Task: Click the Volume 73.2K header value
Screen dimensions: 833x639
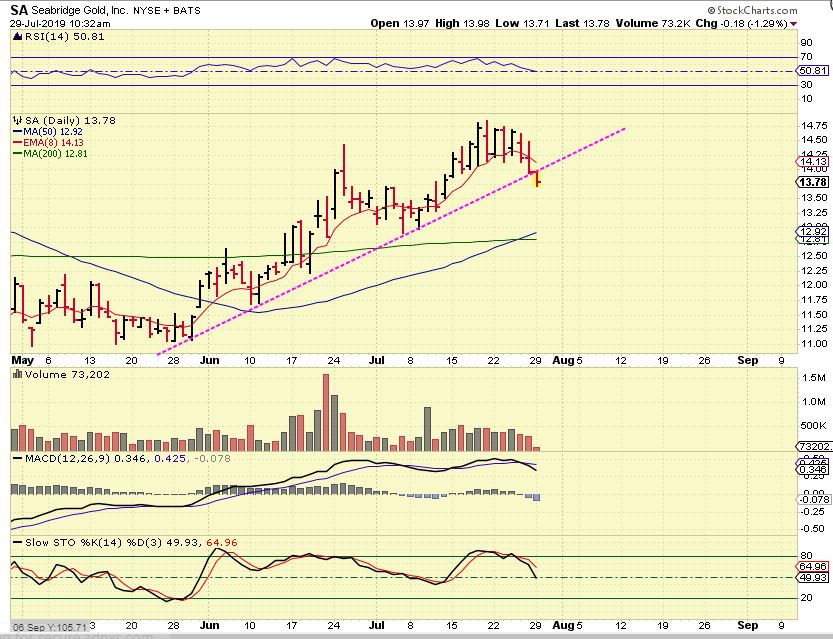Action: coord(653,23)
